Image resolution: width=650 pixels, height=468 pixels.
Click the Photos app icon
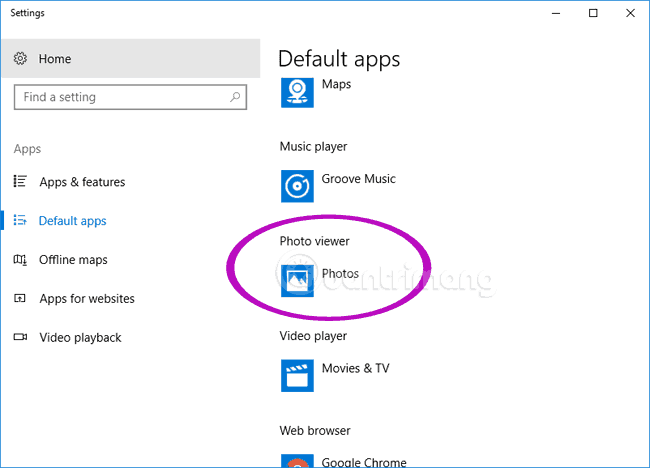pyautogui.click(x=297, y=281)
